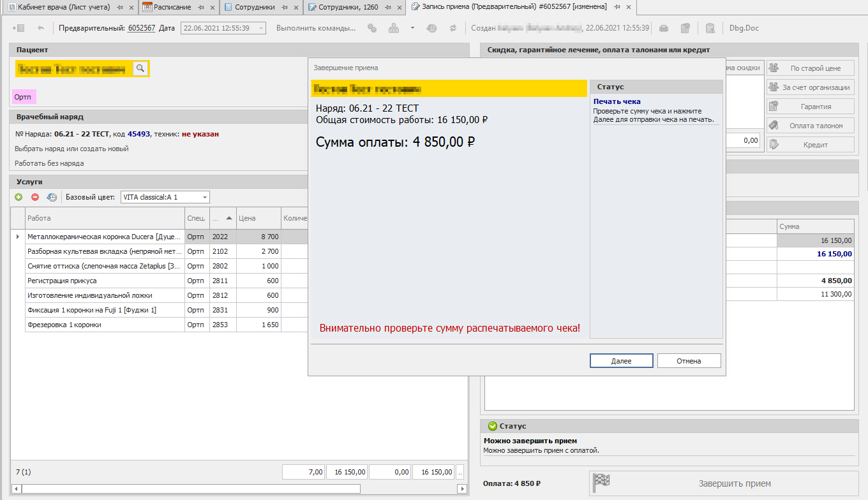Click the back arrow toolbar icon
Image resolution: width=868 pixels, height=500 pixels.
pyautogui.click(x=41, y=28)
